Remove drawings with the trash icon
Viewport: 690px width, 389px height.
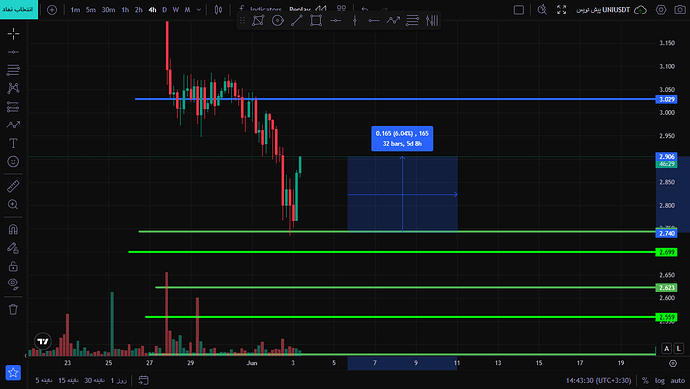13,309
